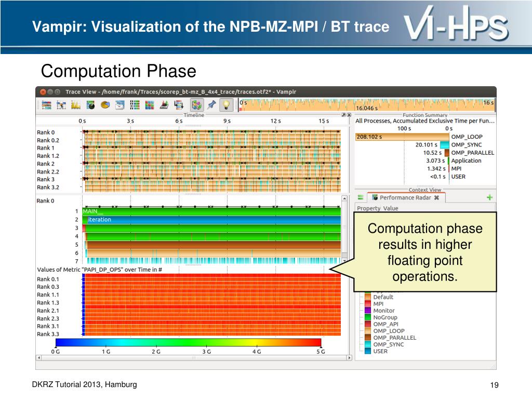Click the Default color swatch in legend

coord(368,297)
